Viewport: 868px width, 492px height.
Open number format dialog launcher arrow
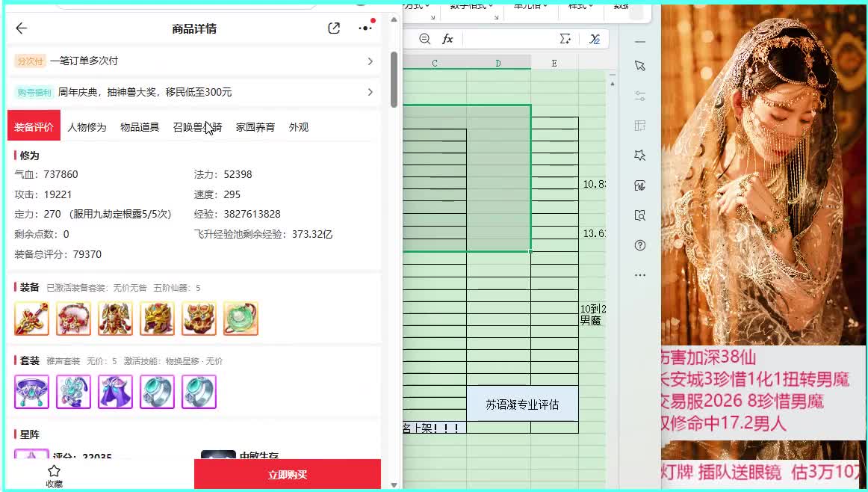click(x=496, y=18)
